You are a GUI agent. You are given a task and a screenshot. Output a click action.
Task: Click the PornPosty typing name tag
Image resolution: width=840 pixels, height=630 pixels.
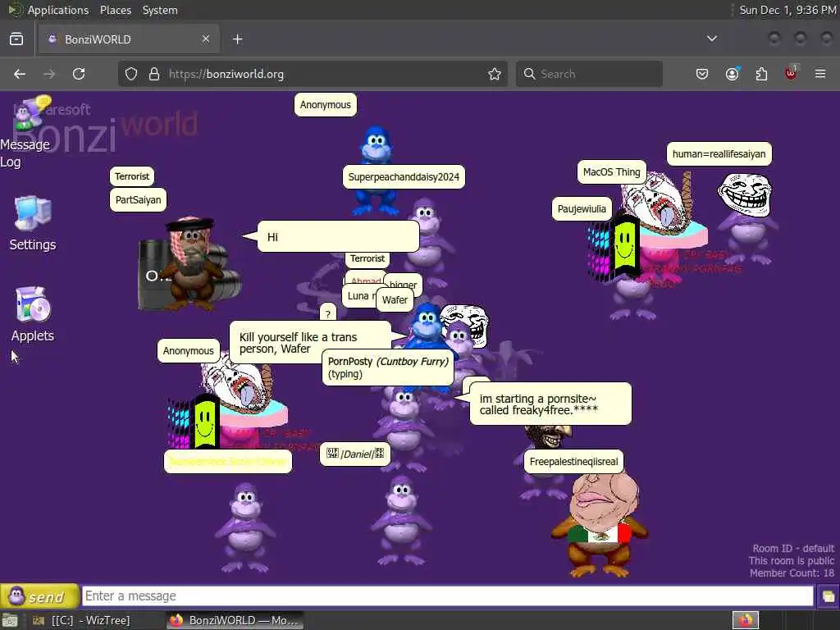pos(388,367)
